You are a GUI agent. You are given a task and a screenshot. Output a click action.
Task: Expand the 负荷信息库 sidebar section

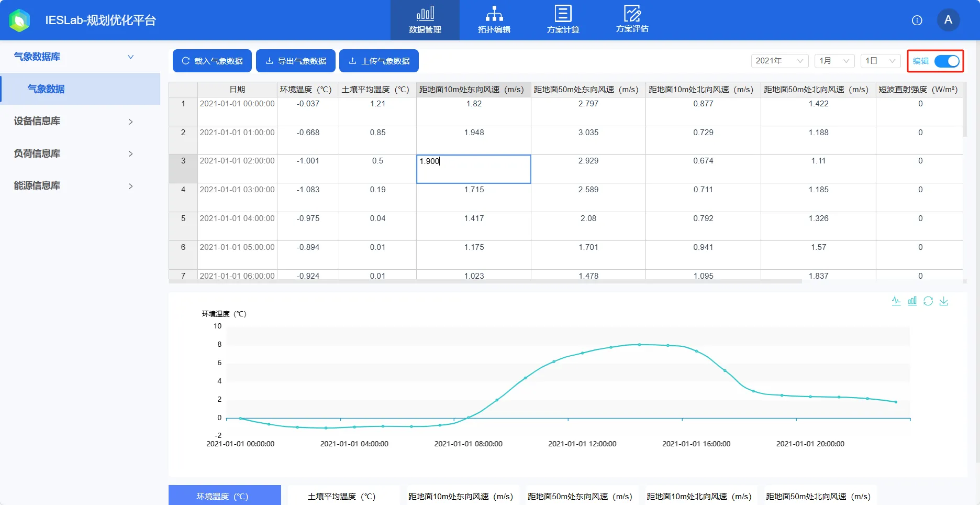(80, 153)
